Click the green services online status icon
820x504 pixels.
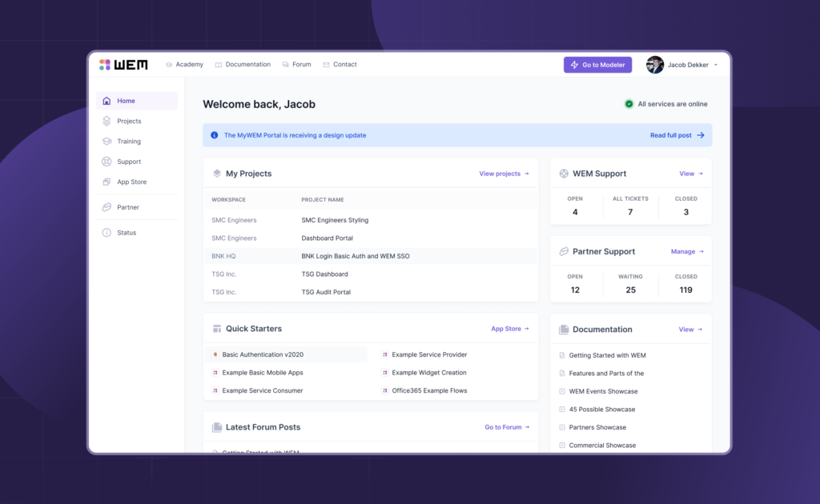tap(629, 104)
